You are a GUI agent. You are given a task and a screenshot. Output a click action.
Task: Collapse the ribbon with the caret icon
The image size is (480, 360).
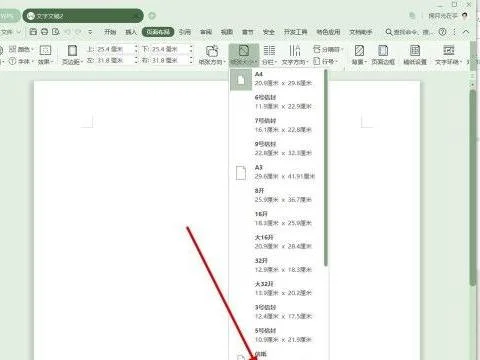coord(466,32)
